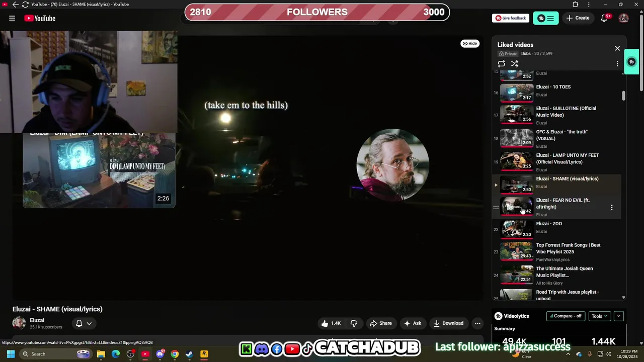
Task: Open the Windows Start button
Action: (11, 354)
